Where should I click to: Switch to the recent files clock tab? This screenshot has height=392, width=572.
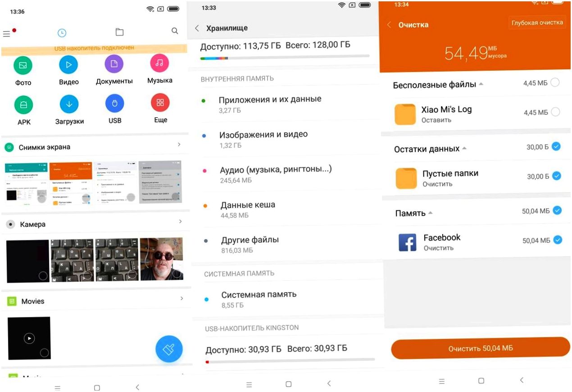[62, 32]
